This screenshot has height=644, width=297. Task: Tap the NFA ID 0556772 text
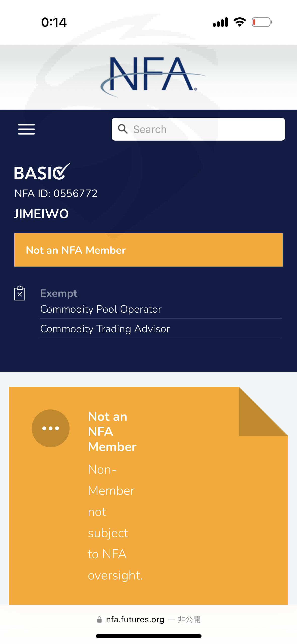point(56,194)
